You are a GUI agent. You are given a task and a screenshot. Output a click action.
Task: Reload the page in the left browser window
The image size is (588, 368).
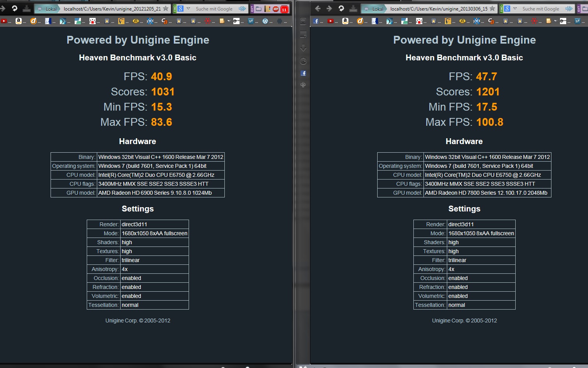click(14, 8)
